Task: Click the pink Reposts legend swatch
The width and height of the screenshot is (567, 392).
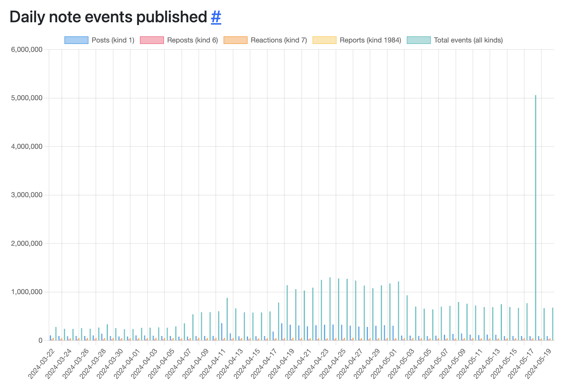Action: tap(152, 40)
